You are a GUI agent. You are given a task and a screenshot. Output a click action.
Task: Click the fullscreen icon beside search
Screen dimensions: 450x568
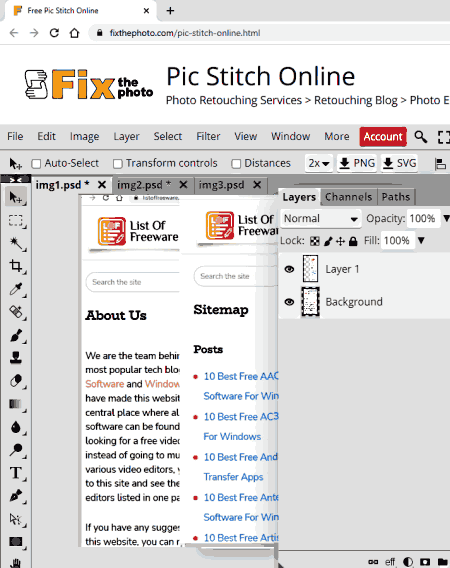pyautogui.click(x=443, y=137)
